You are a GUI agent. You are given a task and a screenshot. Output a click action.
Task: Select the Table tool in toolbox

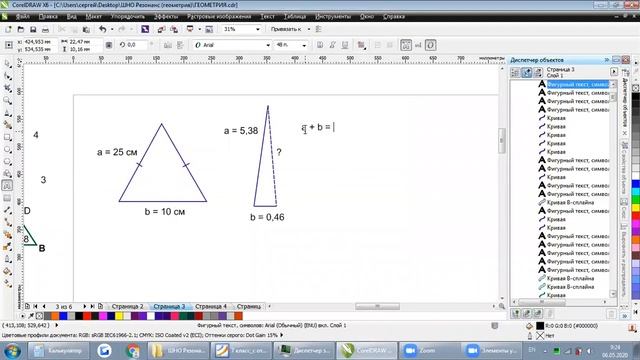7,198
